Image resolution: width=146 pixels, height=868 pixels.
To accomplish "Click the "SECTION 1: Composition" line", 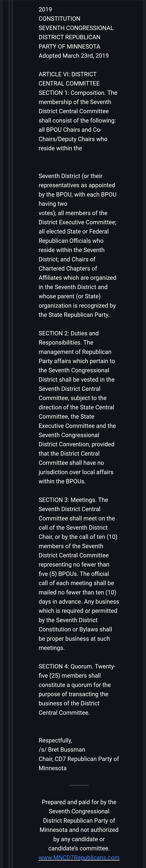I will 78,93.
